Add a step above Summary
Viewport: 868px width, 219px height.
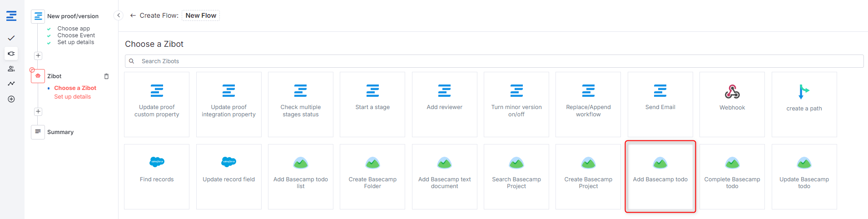click(x=38, y=112)
